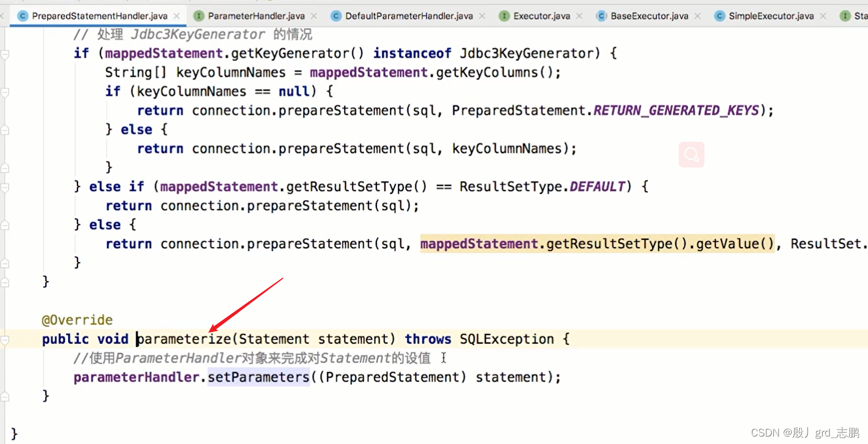Switch to the Executor.java tab

[x=542, y=16]
